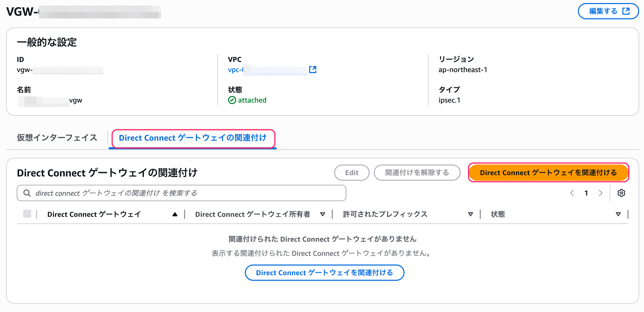This screenshot has width=644, height=312.
Task: Sort by the 許可されたプレフィックス column arrow
Action: (x=471, y=214)
